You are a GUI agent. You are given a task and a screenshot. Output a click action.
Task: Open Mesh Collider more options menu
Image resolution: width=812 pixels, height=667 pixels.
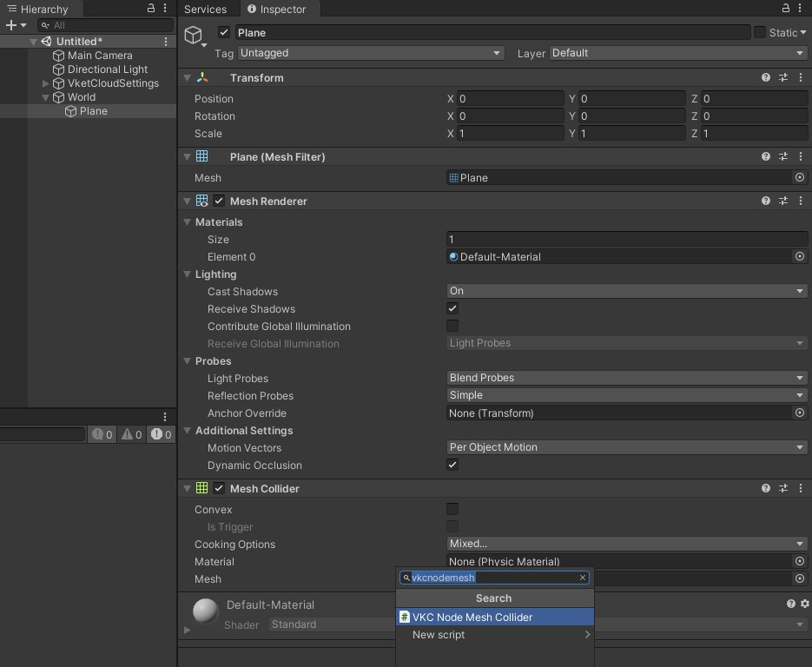pyautogui.click(x=800, y=488)
